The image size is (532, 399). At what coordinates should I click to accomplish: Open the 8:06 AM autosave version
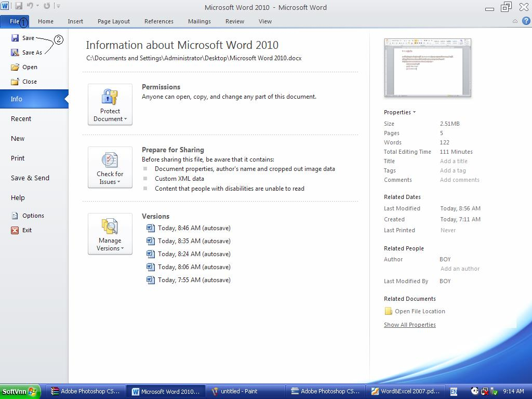tap(189, 267)
